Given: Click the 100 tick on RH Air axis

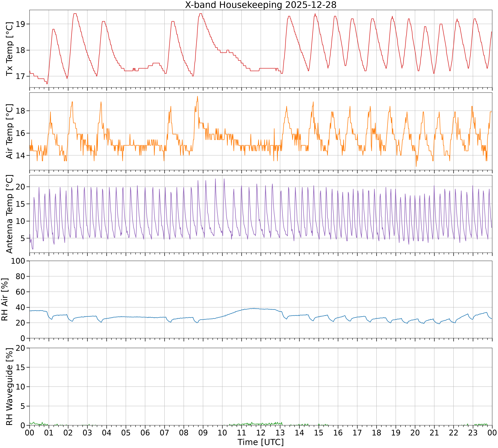Looking at the screenshot, I should click(18, 261).
